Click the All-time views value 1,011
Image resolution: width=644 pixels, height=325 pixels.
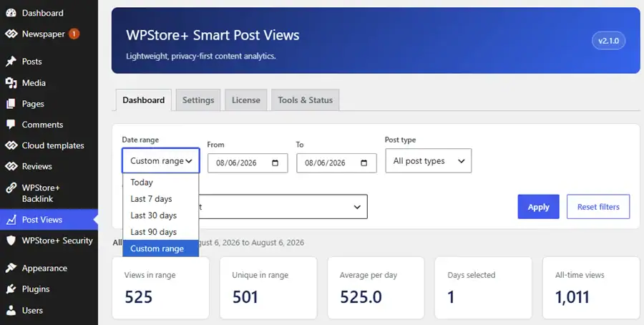click(x=572, y=296)
